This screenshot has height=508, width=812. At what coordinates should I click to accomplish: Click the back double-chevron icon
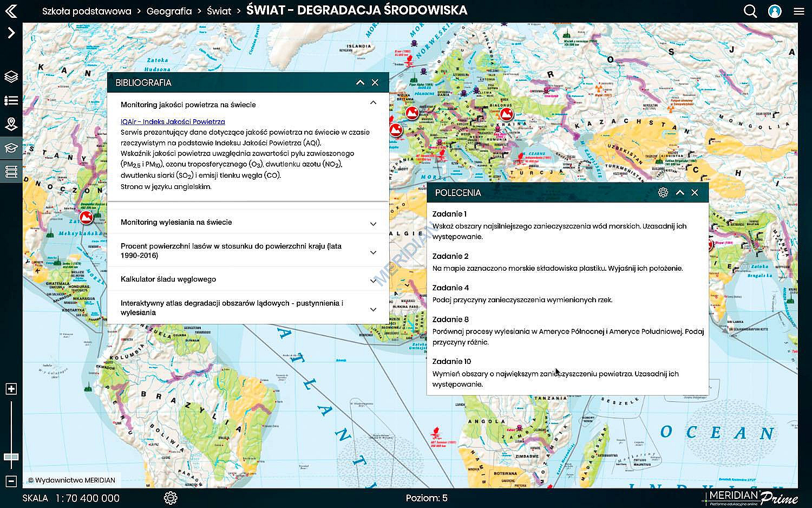(11, 11)
